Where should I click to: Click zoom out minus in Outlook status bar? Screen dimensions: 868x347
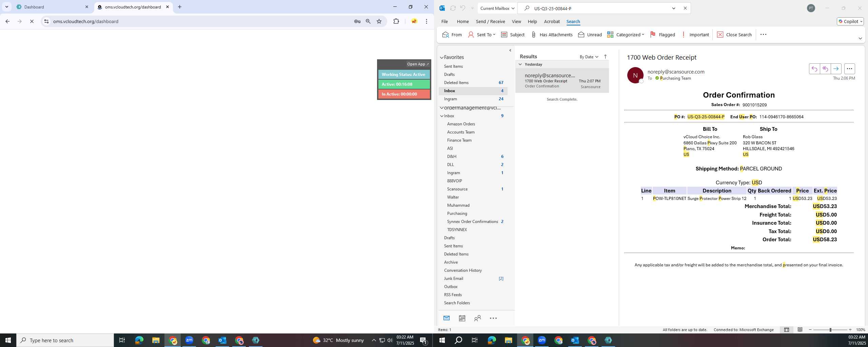[x=810, y=329]
